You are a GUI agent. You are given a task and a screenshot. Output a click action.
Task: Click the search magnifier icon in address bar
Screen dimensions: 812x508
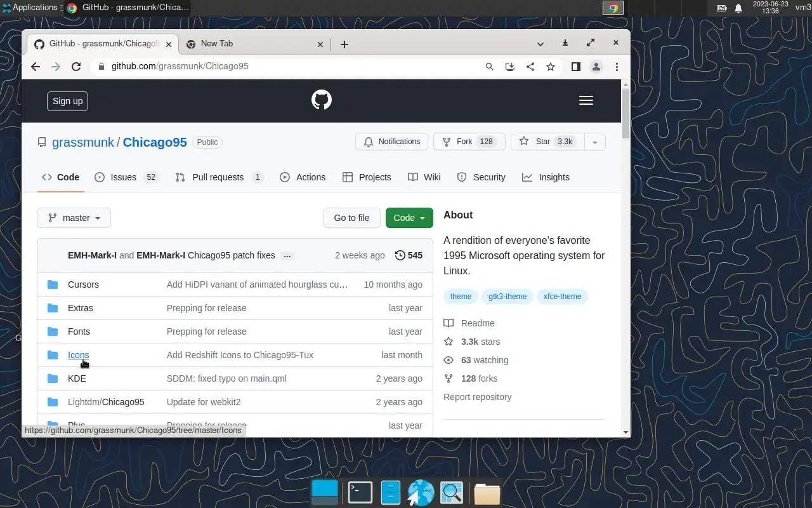pyautogui.click(x=490, y=67)
